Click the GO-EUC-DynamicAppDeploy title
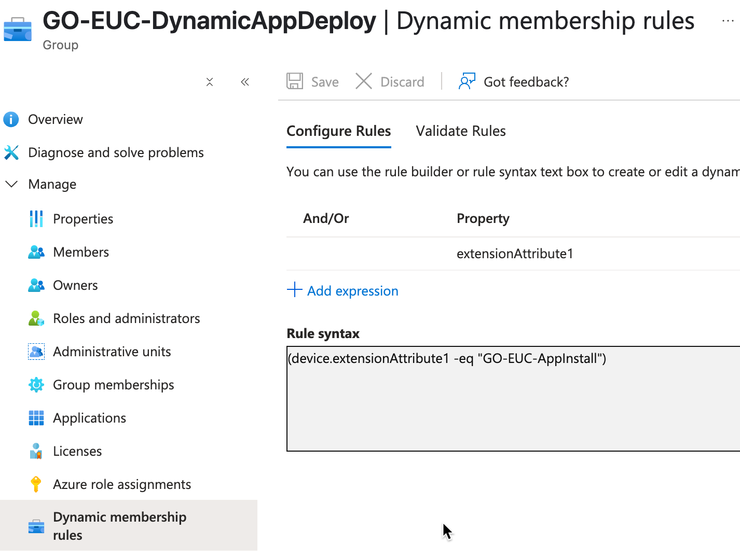 (x=210, y=21)
